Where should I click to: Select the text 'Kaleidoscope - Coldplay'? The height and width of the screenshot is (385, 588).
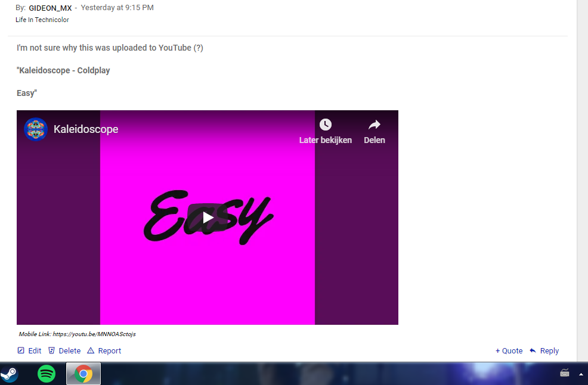click(x=64, y=70)
